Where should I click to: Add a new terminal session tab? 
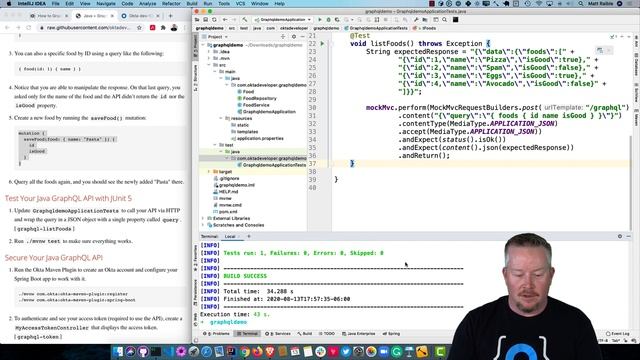click(249, 236)
